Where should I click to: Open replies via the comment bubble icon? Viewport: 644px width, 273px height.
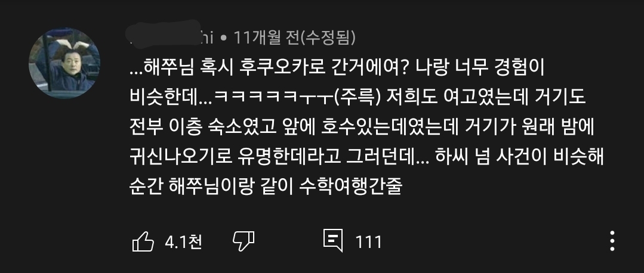[x=333, y=240]
